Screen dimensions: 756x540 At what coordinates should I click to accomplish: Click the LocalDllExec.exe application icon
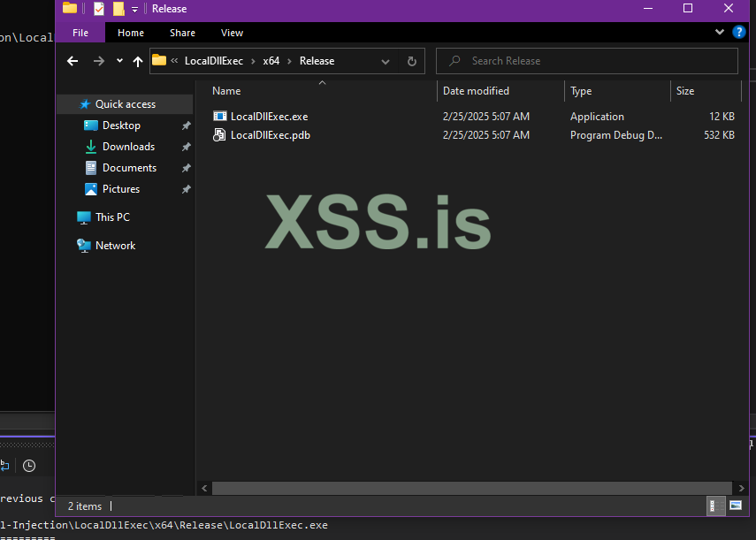click(x=220, y=116)
